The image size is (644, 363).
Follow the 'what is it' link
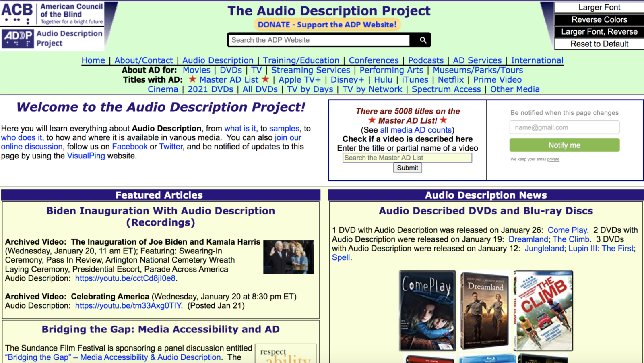(x=240, y=129)
